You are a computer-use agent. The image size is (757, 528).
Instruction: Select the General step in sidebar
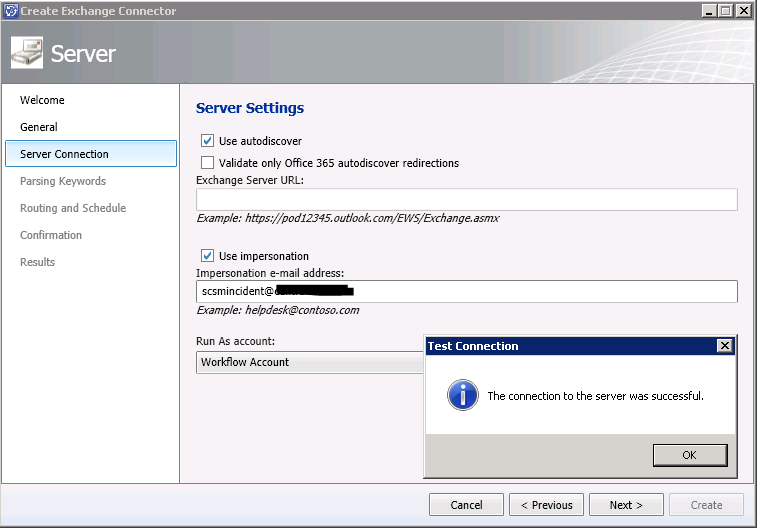pos(39,127)
